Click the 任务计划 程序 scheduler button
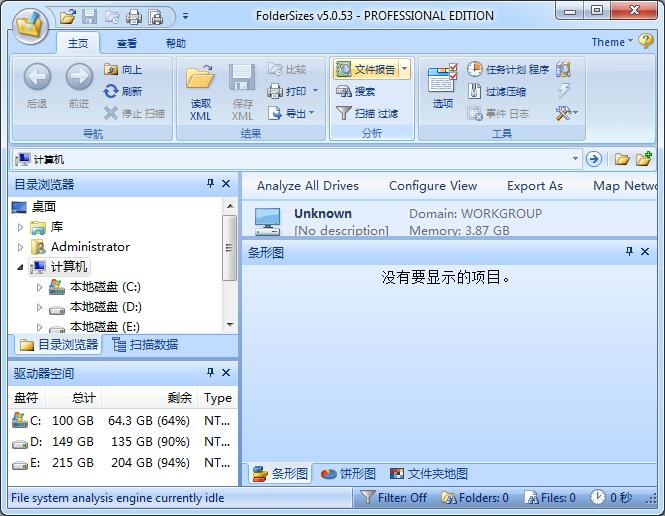Viewport: 665px width, 516px height. click(508, 69)
